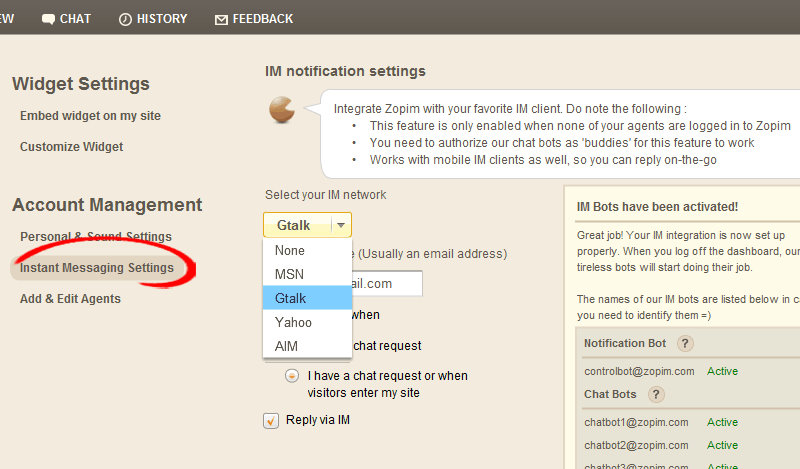Viewport: 800px width, 469px height.
Task: Click Active status next to controlbot
Action: click(722, 372)
